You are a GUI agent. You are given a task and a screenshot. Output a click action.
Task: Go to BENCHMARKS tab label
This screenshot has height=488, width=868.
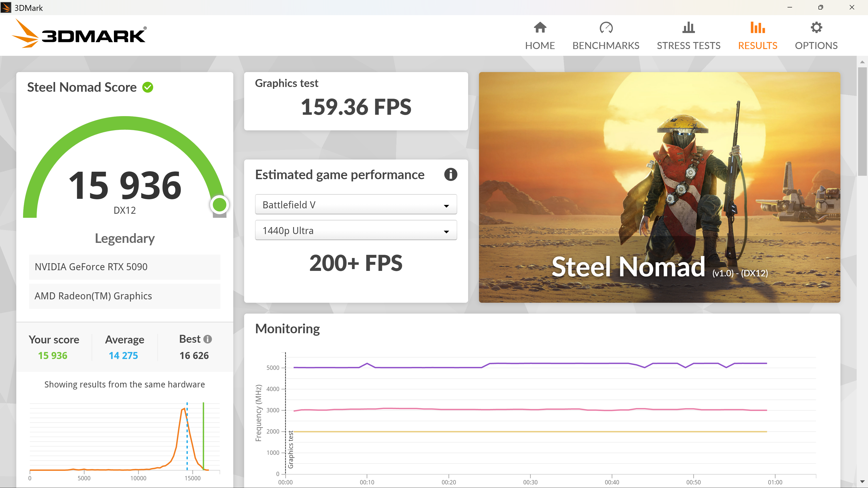606,45
